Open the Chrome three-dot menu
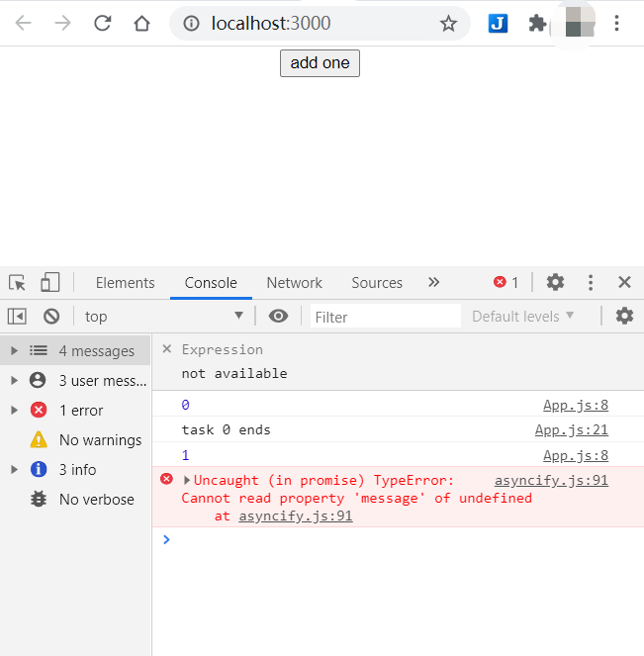This screenshot has height=656, width=644. click(616, 24)
